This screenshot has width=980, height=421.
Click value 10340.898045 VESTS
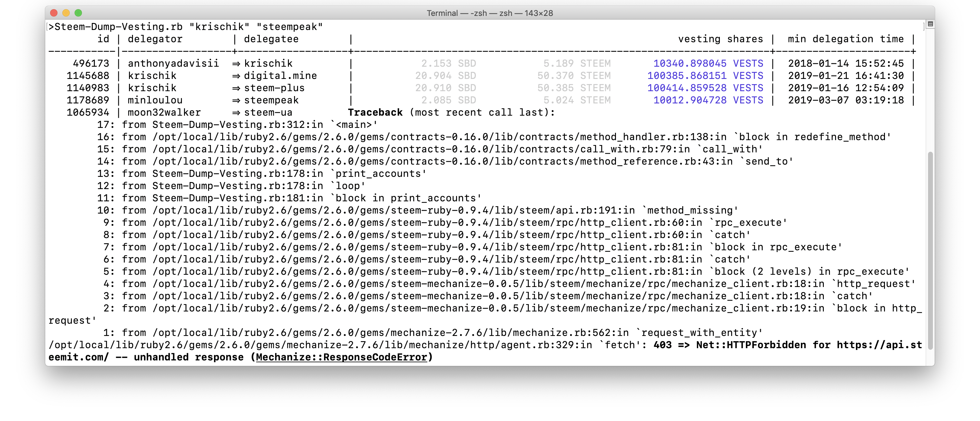click(x=708, y=63)
